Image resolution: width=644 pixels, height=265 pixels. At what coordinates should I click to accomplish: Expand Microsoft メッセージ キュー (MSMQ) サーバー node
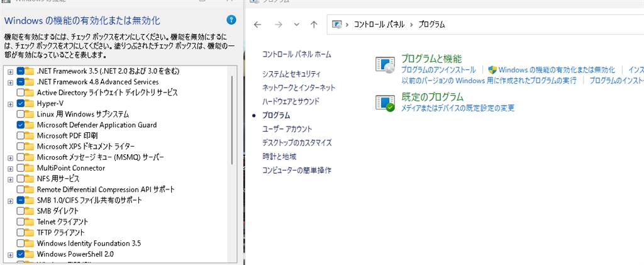pos(10,158)
